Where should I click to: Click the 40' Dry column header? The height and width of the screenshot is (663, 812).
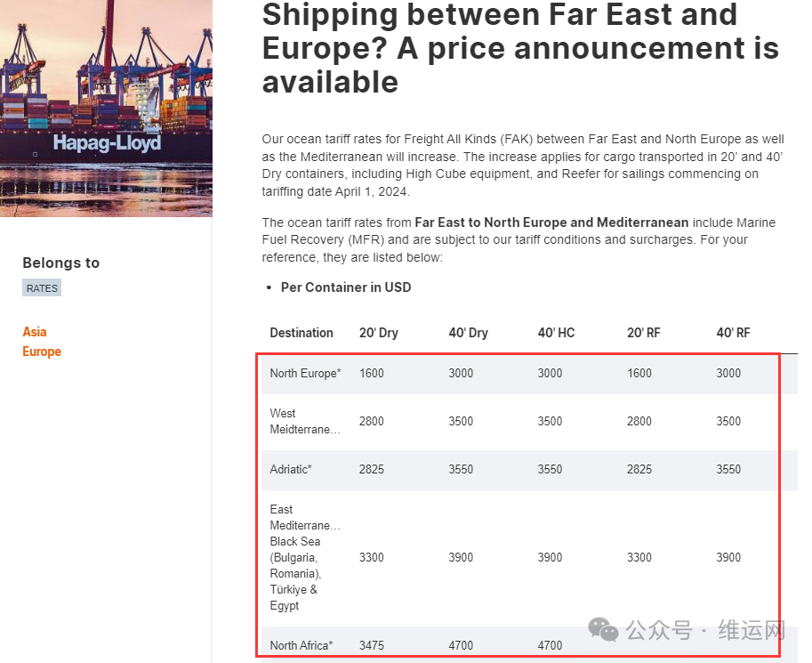click(x=468, y=333)
